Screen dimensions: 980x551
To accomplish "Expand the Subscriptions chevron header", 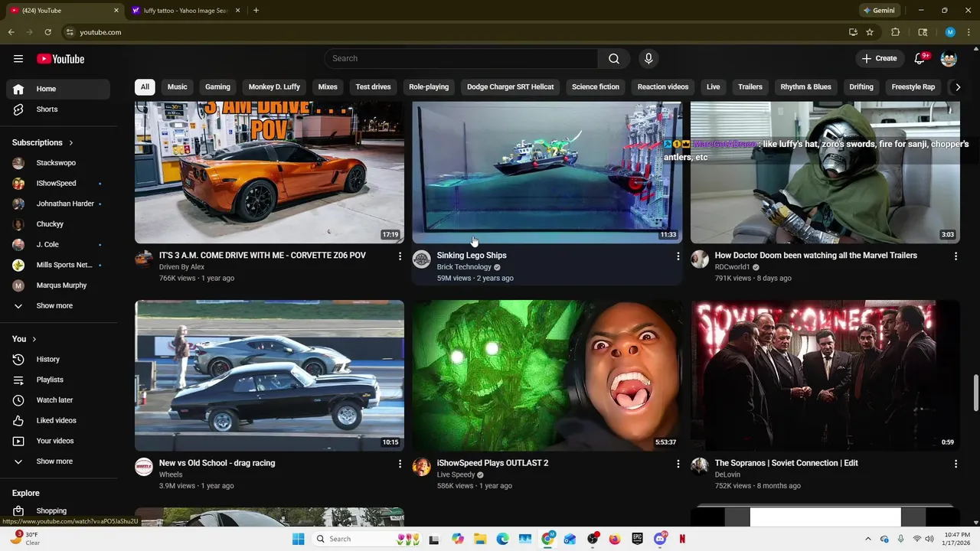I will 43,142.
